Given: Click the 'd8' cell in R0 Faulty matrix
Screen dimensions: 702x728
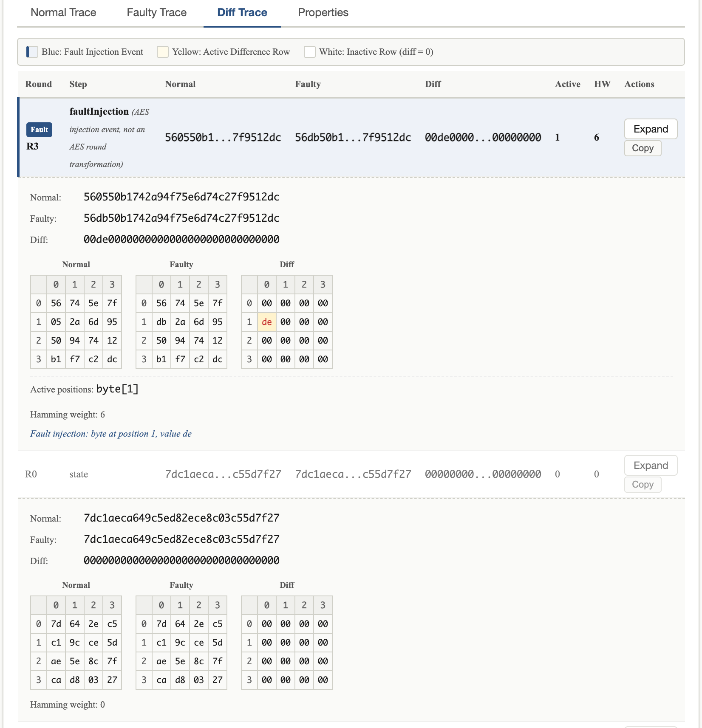Looking at the screenshot, I should pos(180,680).
